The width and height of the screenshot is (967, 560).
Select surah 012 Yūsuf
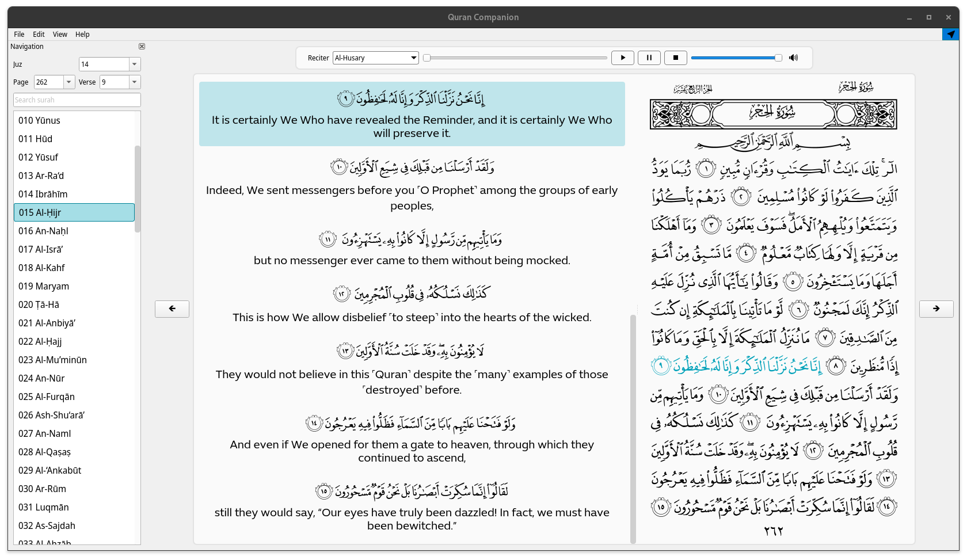[x=74, y=157]
